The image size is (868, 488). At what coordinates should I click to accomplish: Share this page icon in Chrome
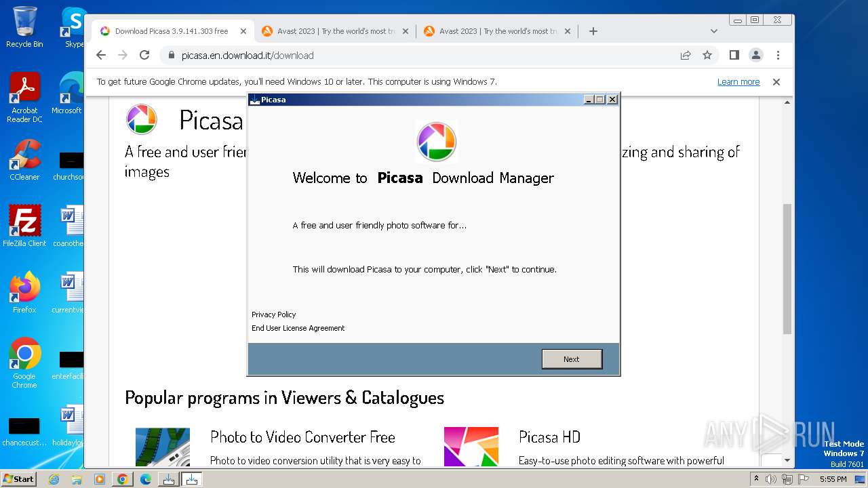(686, 56)
